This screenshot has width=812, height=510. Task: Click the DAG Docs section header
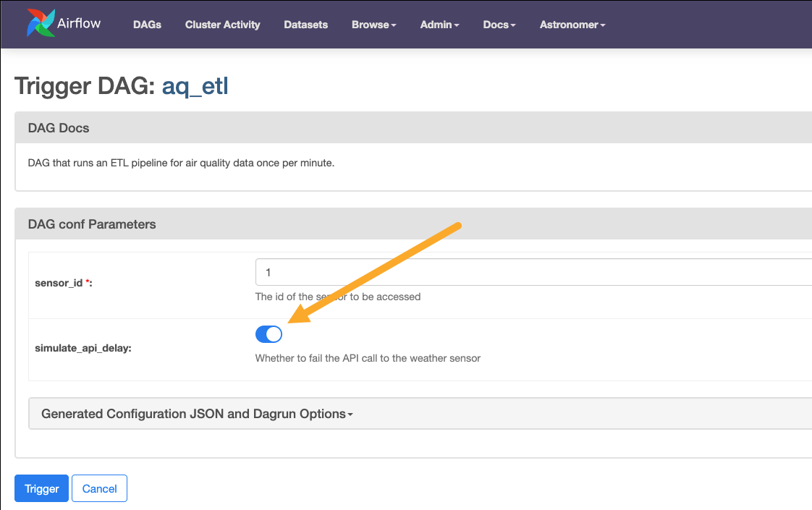(x=59, y=127)
